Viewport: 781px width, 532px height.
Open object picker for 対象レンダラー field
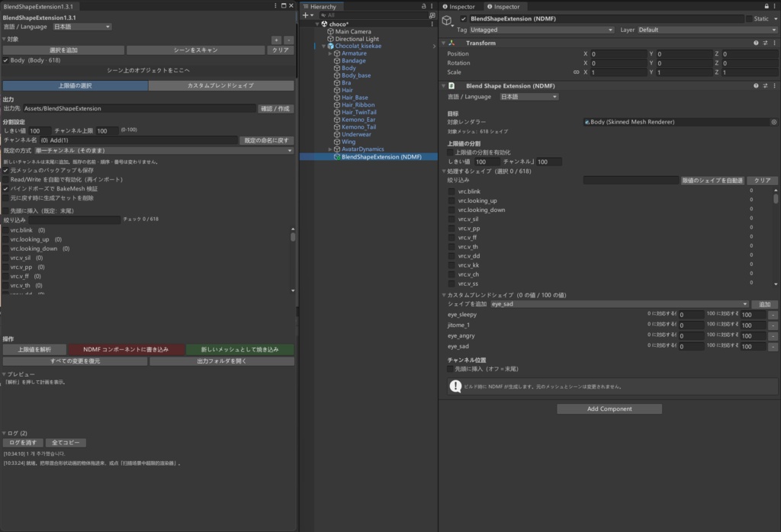coord(774,122)
